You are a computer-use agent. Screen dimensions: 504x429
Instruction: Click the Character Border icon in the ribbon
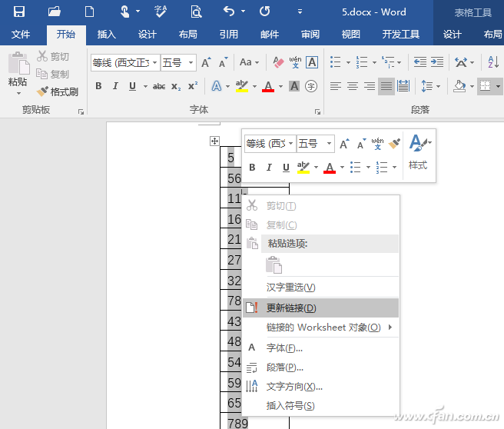point(312,62)
